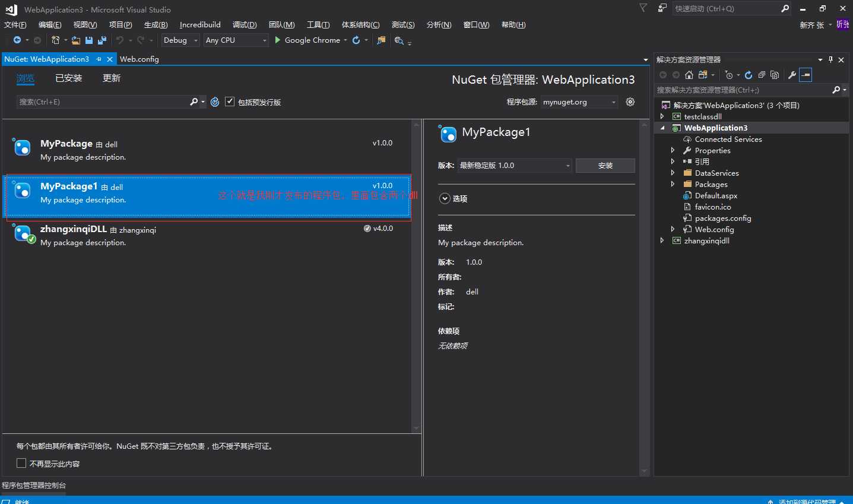
Task: Click the magnifier in Quick Launch box
Action: [785, 8]
